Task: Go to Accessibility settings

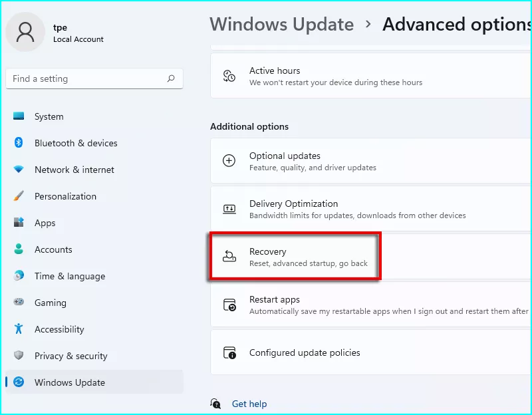Action: coord(94,329)
